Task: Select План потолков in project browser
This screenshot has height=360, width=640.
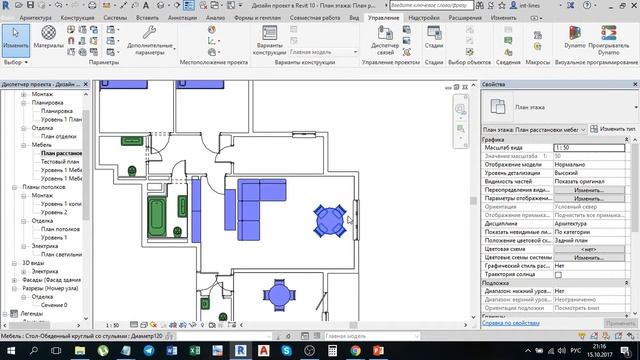Action: (x=60, y=229)
